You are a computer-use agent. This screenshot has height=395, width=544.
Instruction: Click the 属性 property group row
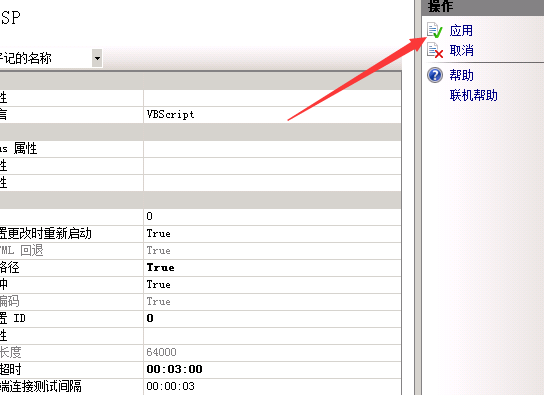click(x=201, y=149)
